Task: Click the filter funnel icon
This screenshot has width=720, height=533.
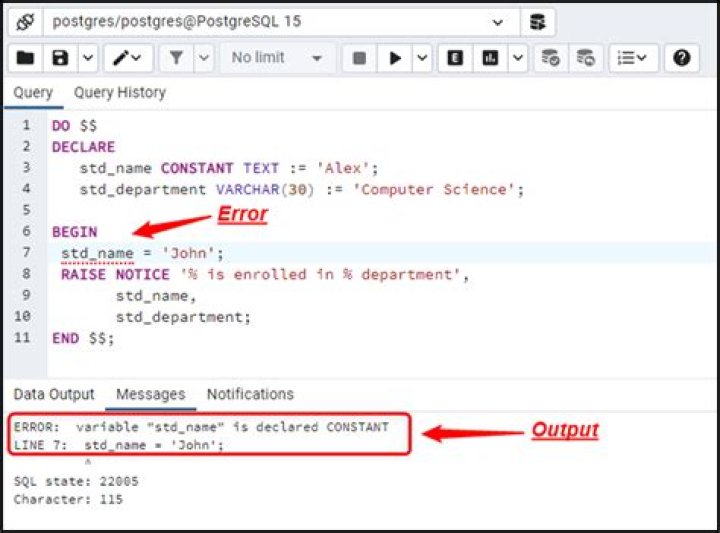Action: pos(176,58)
